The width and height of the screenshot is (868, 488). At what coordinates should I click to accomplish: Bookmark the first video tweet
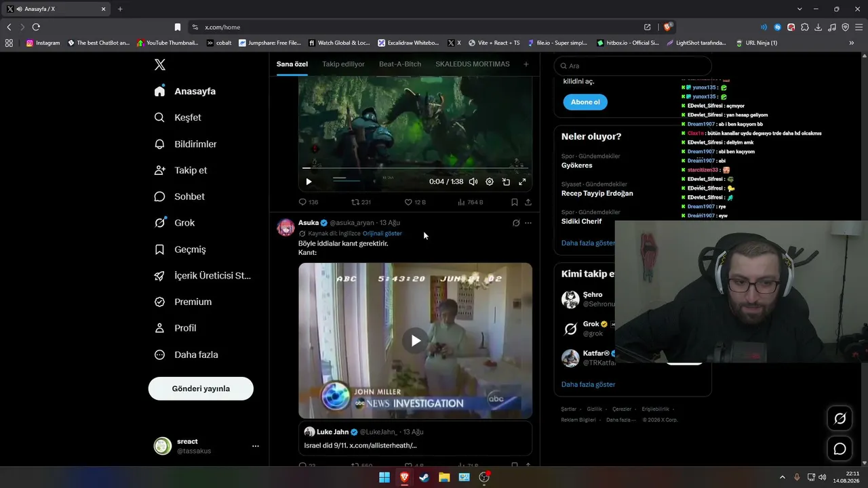tap(515, 202)
